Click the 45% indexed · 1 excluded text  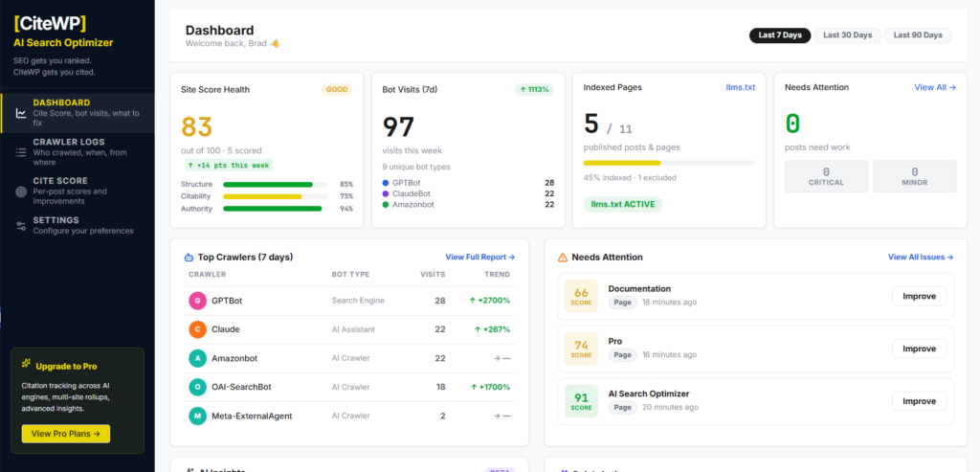(630, 177)
